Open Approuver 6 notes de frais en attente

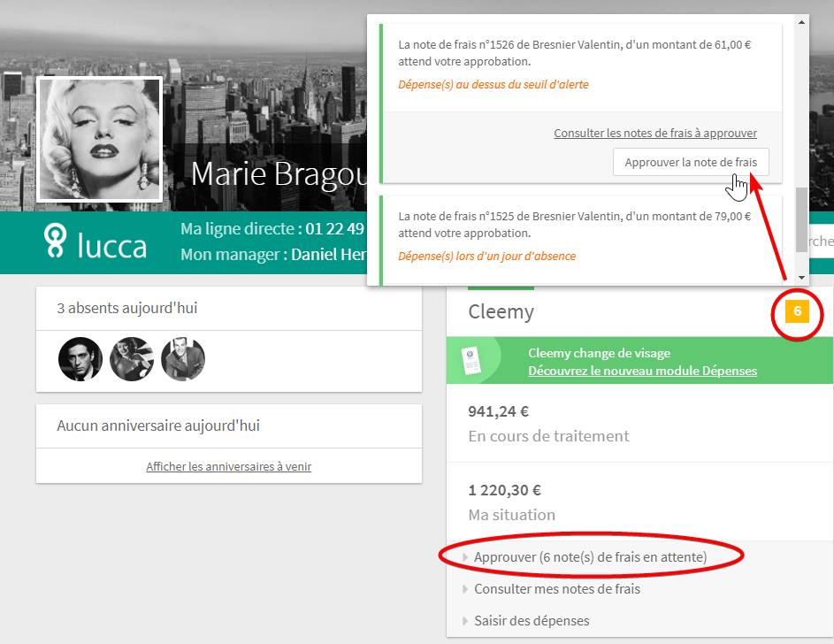click(591, 556)
